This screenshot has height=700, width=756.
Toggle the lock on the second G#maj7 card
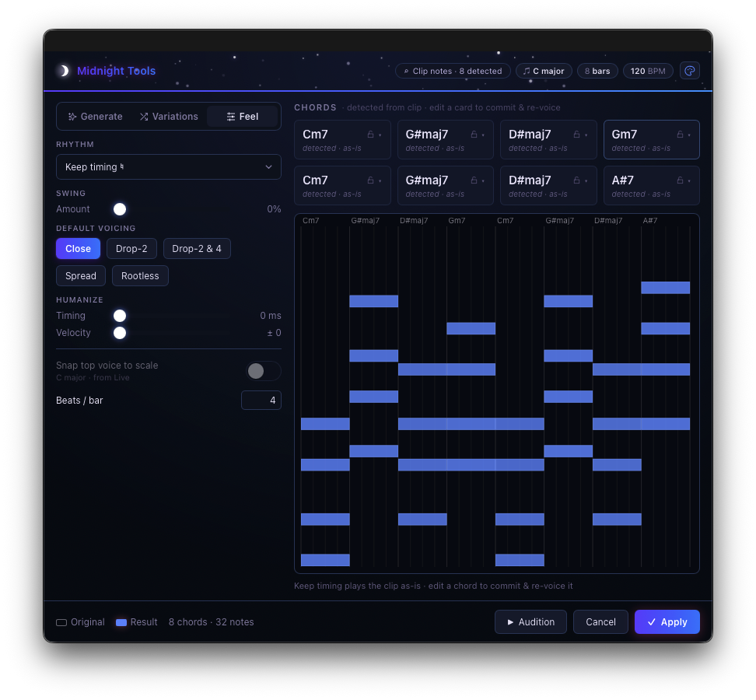coord(474,180)
